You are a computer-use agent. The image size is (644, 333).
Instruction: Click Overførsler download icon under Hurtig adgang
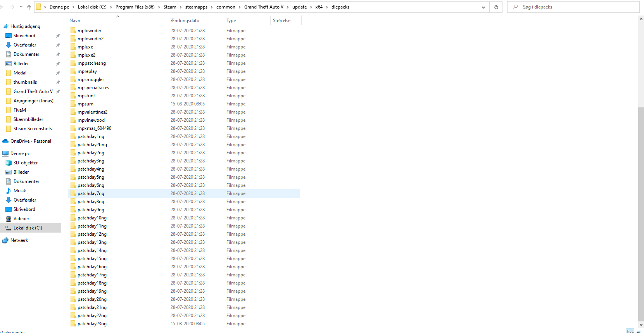(x=9, y=45)
